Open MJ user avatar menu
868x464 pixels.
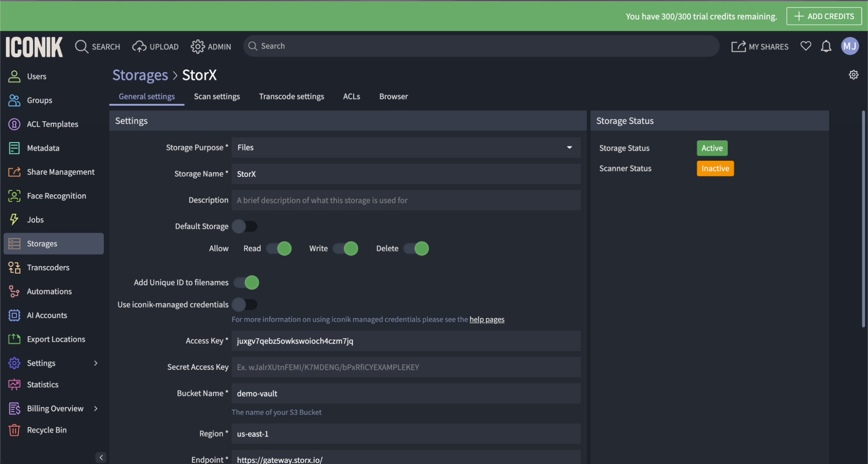click(850, 46)
